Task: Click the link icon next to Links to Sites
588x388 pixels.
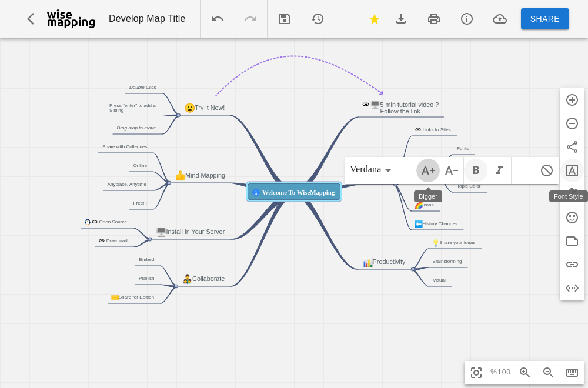Action: point(417,130)
